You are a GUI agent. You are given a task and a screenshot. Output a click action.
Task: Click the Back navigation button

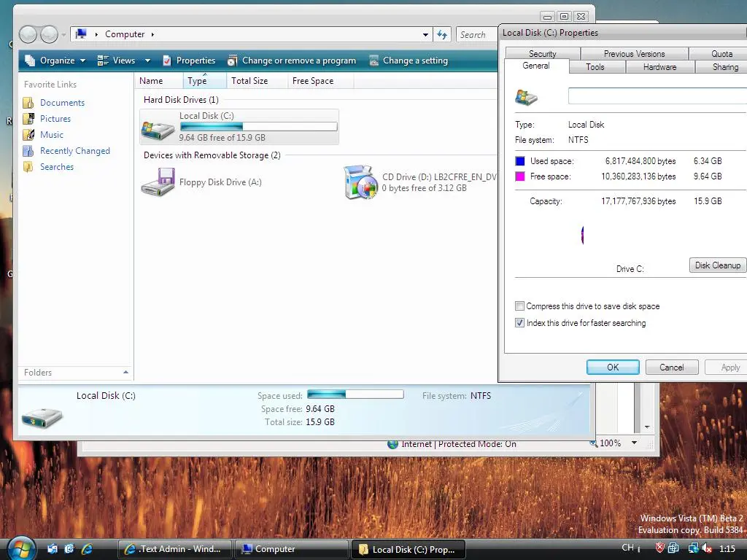tap(28, 34)
